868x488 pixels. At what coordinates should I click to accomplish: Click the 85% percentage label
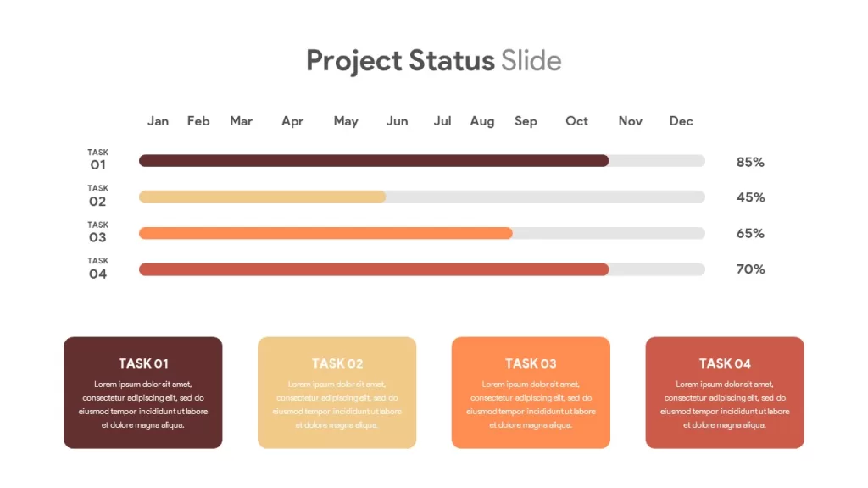coord(750,162)
